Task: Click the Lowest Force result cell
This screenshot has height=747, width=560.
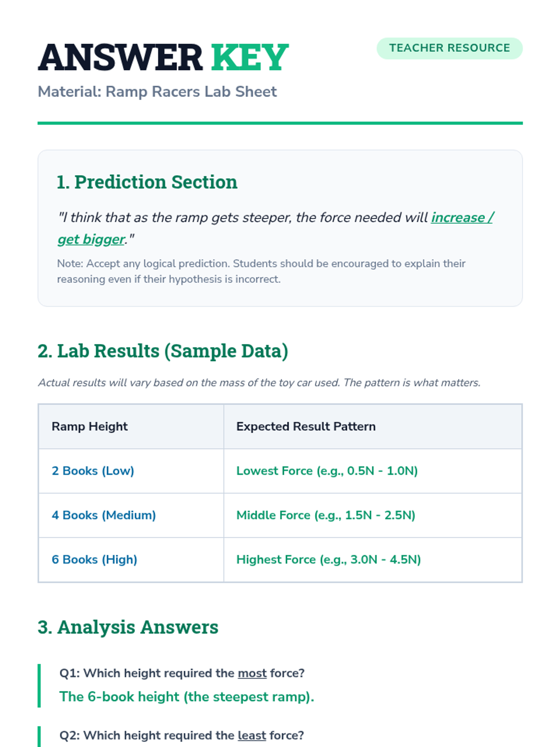Action: (x=373, y=471)
